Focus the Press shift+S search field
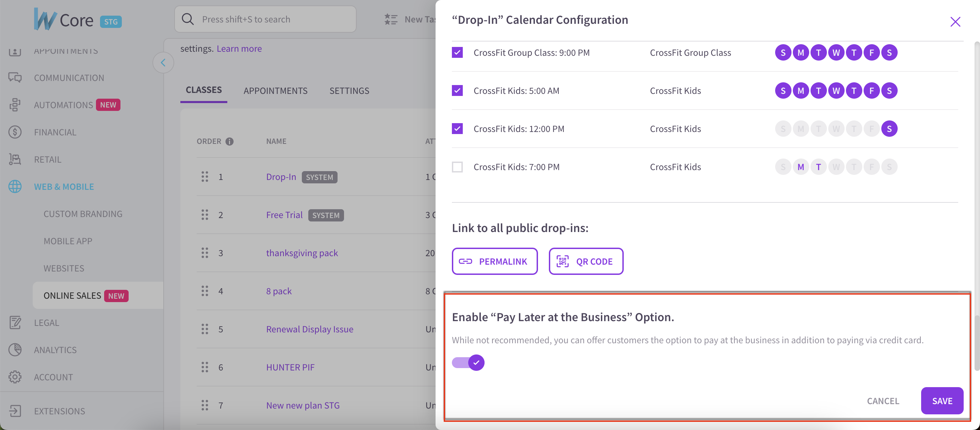The width and height of the screenshot is (980, 430). (265, 19)
